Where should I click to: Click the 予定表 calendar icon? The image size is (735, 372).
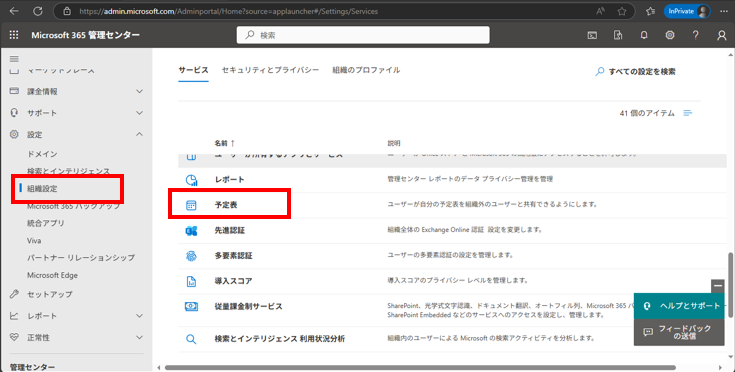pyautogui.click(x=191, y=205)
